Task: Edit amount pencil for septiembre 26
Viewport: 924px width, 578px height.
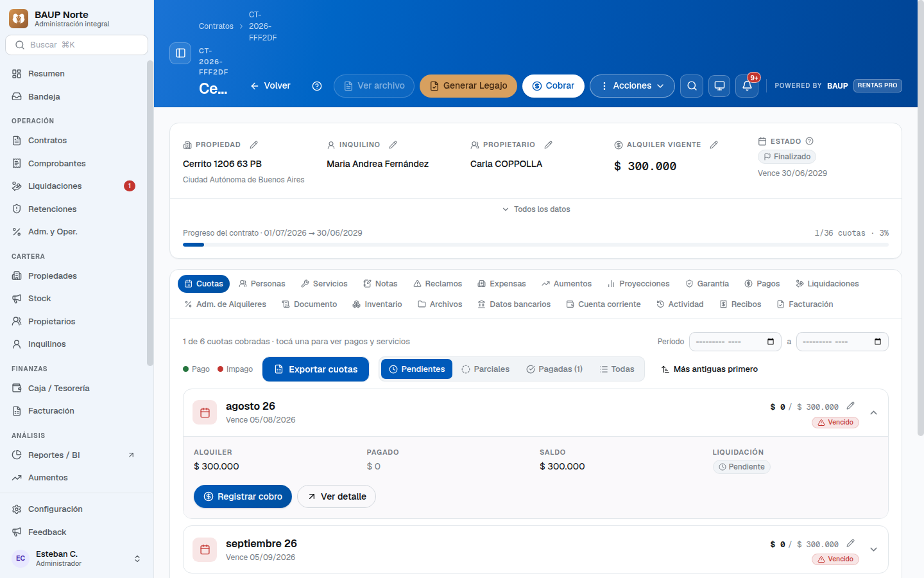Action: click(850, 543)
